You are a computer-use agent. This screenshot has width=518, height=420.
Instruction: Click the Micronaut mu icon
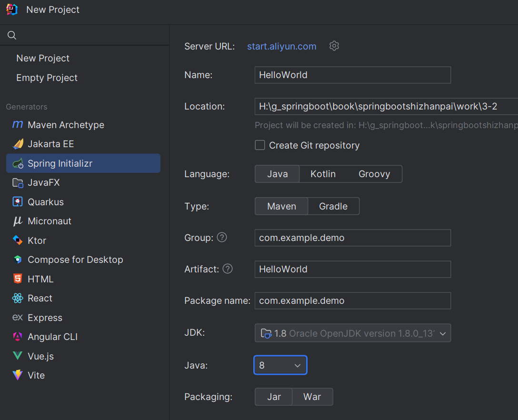pyautogui.click(x=18, y=221)
